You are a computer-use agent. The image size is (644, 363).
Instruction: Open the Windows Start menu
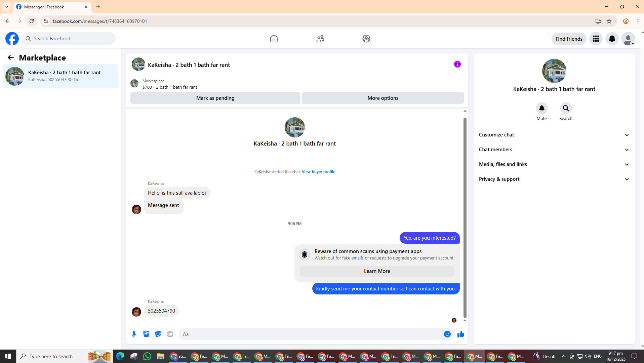[8, 356]
